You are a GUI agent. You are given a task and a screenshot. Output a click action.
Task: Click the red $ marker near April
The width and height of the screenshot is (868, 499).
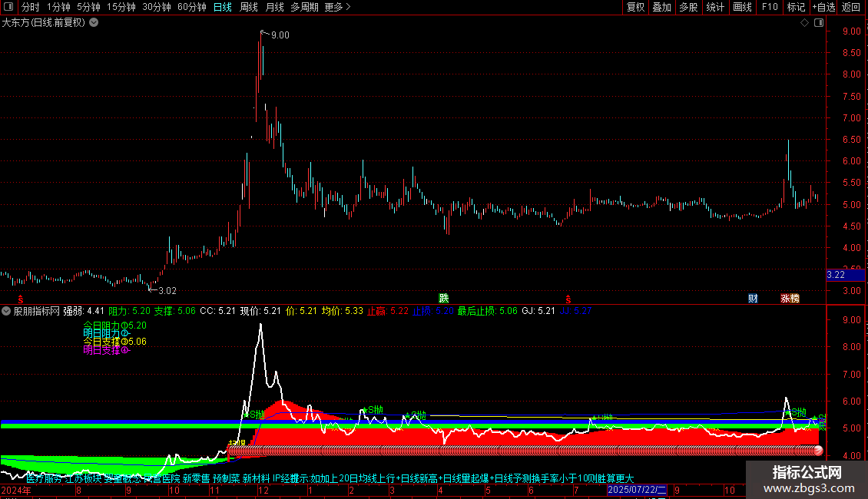tap(568, 299)
